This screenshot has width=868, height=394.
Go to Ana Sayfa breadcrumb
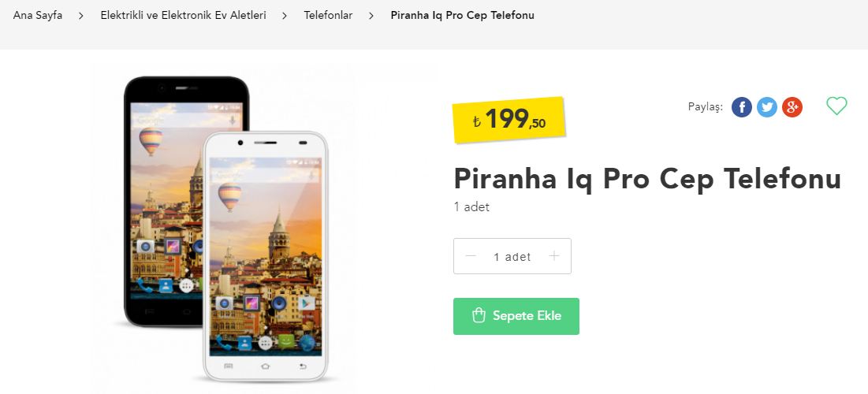pyautogui.click(x=38, y=16)
